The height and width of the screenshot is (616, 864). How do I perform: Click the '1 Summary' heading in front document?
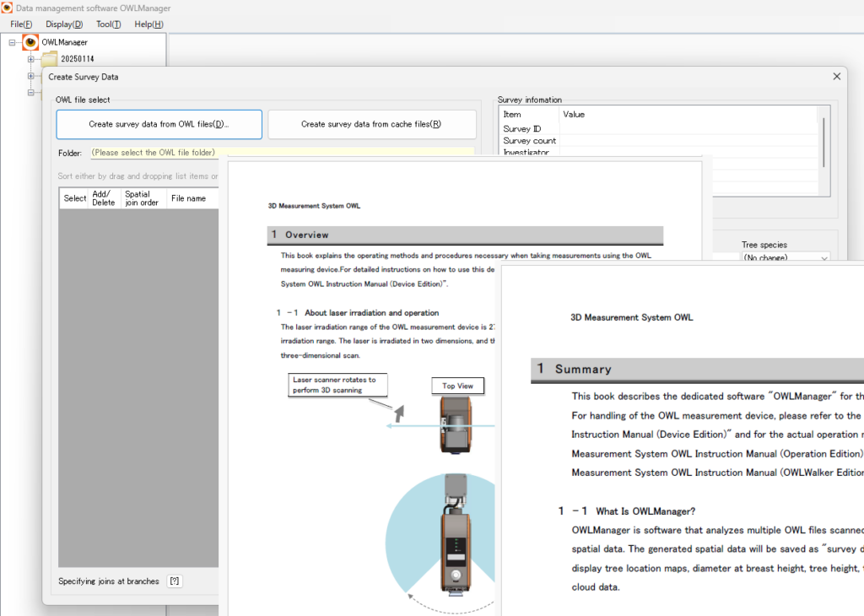pyautogui.click(x=697, y=369)
